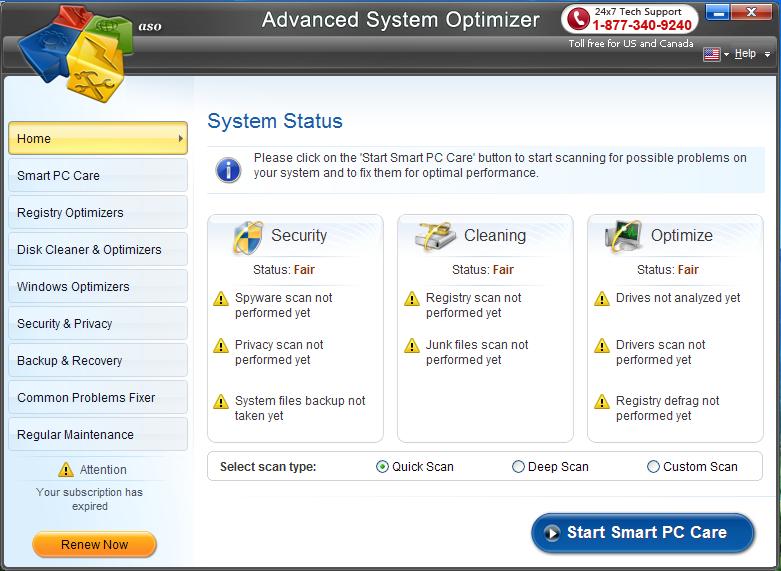Click the Optimize panel heading
The image size is (781, 571).
point(681,235)
